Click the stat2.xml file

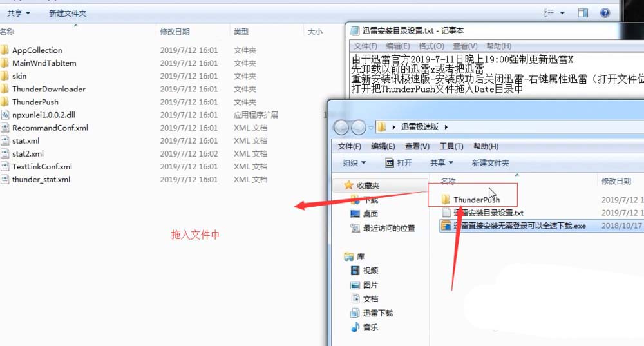[x=28, y=153]
